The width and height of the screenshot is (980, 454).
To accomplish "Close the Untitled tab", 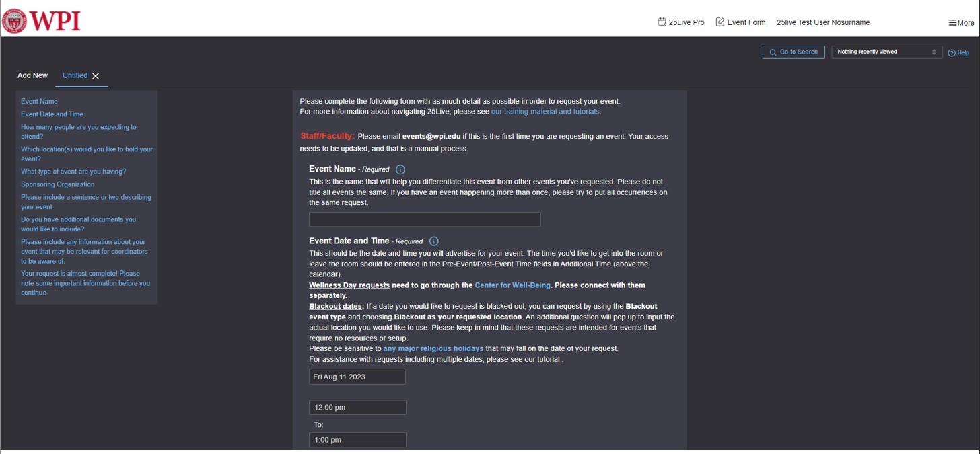I will [96, 76].
